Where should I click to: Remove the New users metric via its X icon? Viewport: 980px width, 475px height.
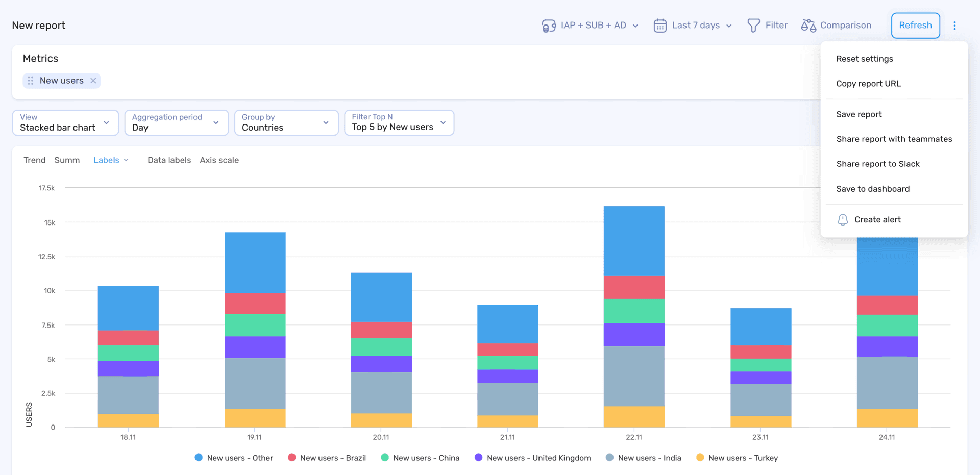[93, 80]
